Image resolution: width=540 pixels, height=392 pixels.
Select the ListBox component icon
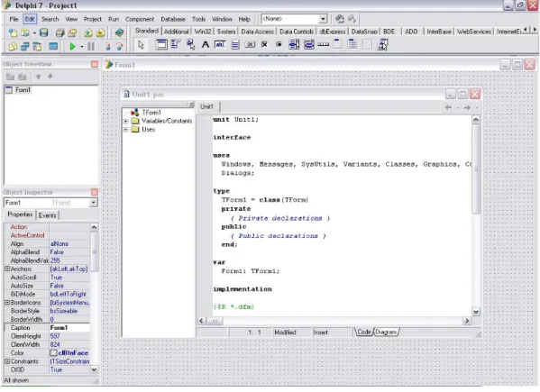click(x=294, y=44)
